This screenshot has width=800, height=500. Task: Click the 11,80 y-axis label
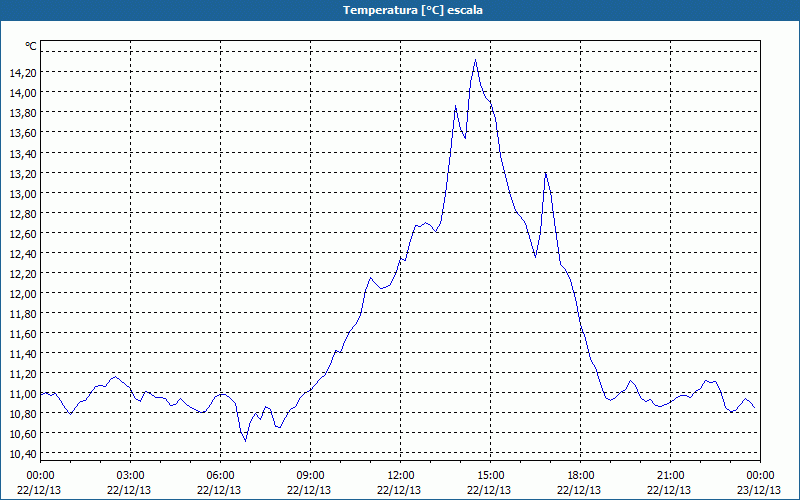click(x=23, y=313)
